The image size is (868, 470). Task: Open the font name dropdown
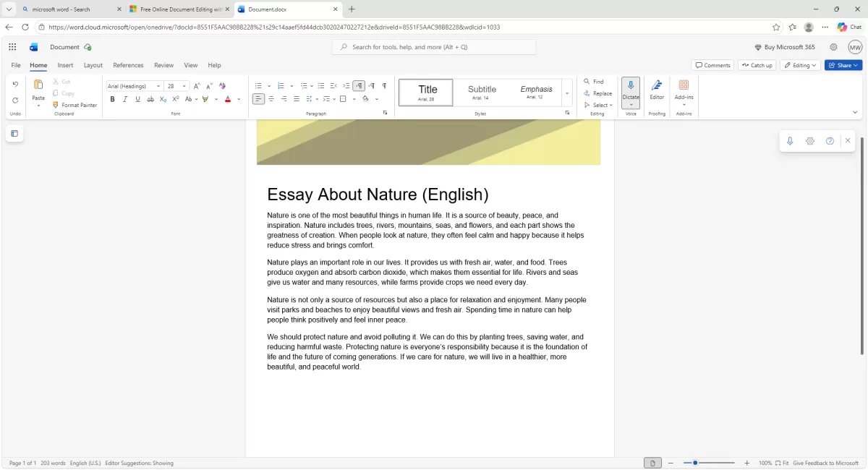[158, 86]
